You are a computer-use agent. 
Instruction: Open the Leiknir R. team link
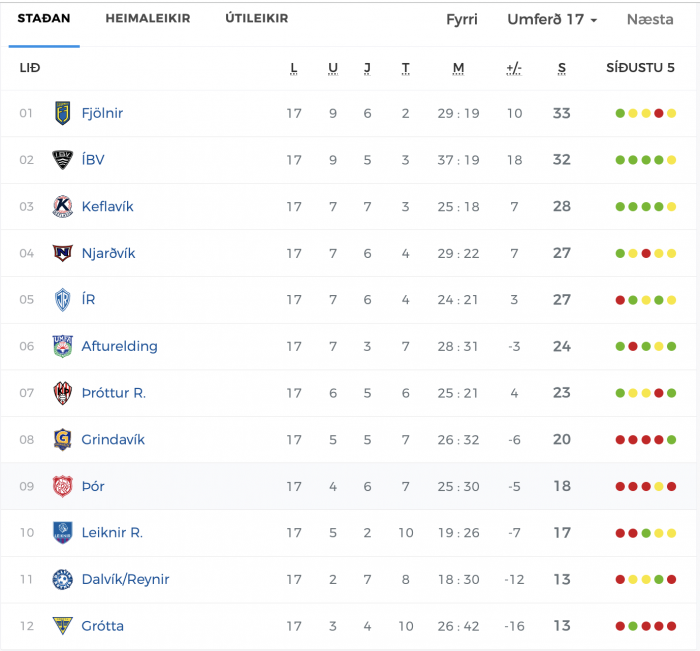(x=112, y=533)
